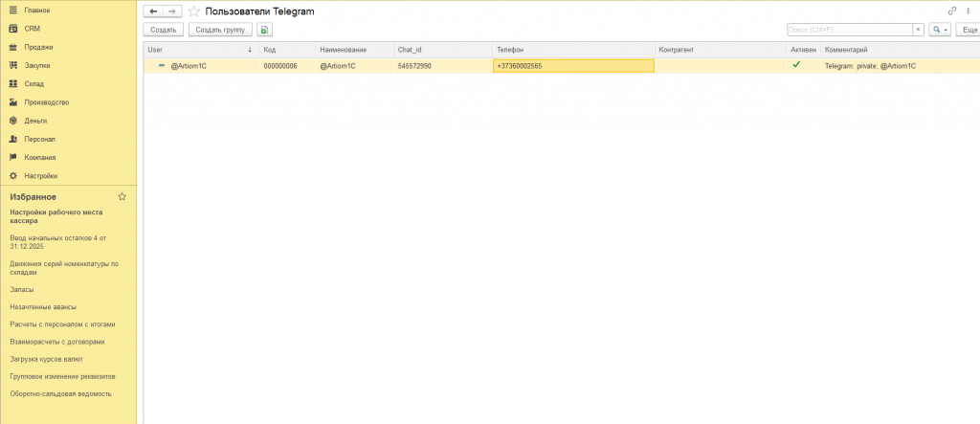Click the Компания flag icon
The height and width of the screenshot is (424, 980).
13,158
